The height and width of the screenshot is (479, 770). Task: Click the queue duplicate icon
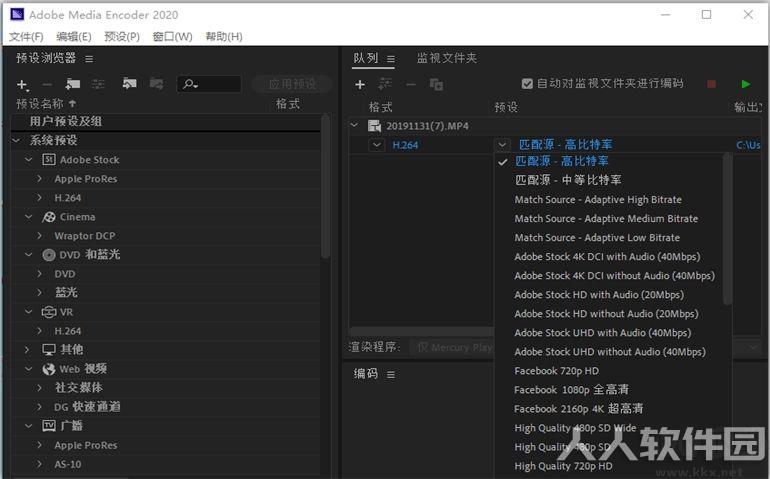tap(436, 85)
